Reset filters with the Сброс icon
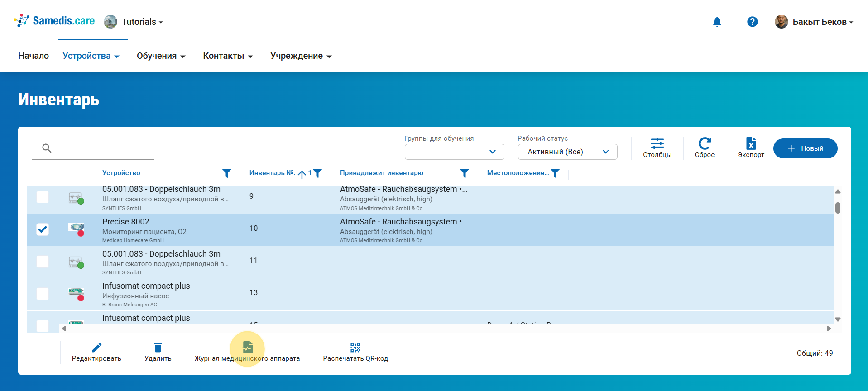The width and height of the screenshot is (868, 391). 705,148
